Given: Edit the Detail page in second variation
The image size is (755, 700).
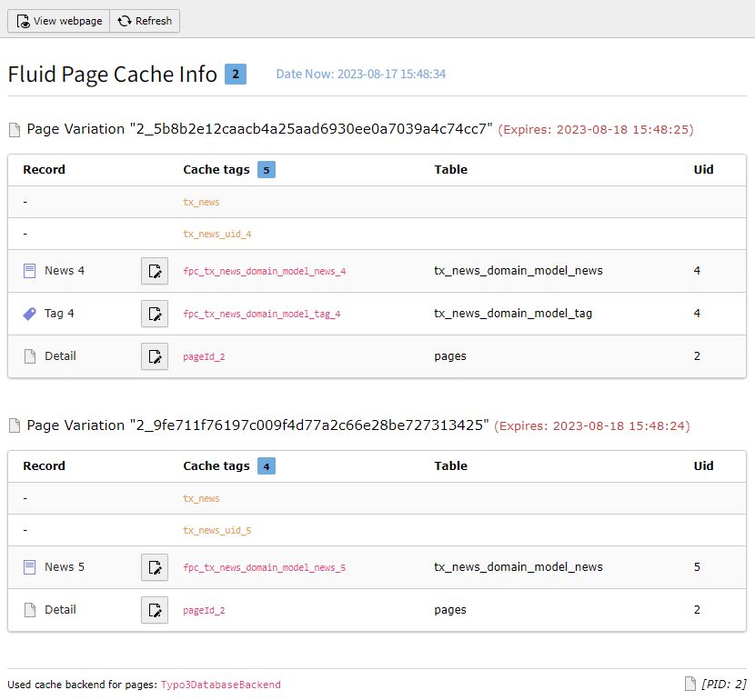Looking at the screenshot, I should click(x=155, y=610).
